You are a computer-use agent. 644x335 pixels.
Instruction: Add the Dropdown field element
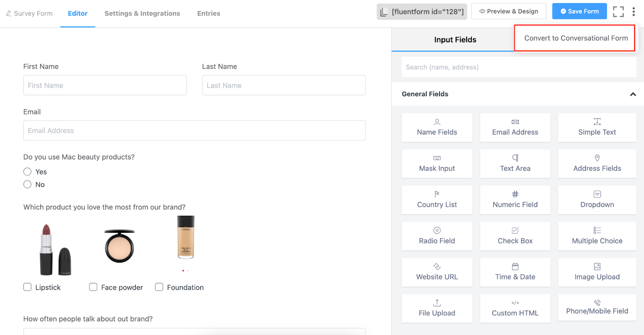point(597,200)
